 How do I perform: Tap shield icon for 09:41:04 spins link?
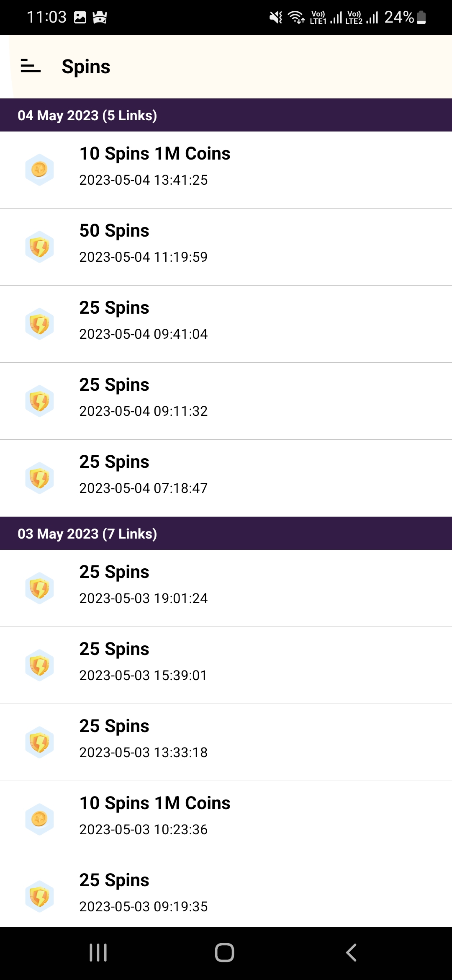pos(39,324)
